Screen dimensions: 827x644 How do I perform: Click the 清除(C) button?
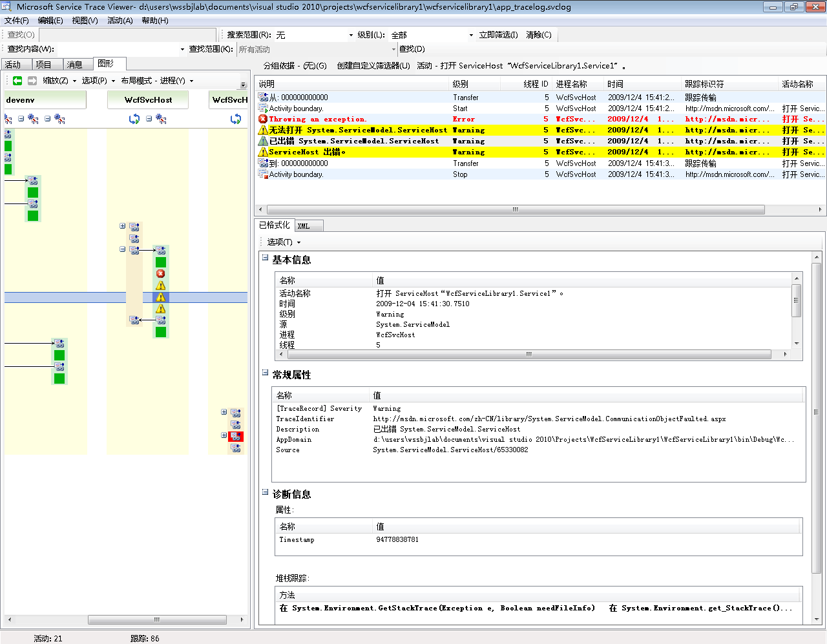tap(539, 35)
